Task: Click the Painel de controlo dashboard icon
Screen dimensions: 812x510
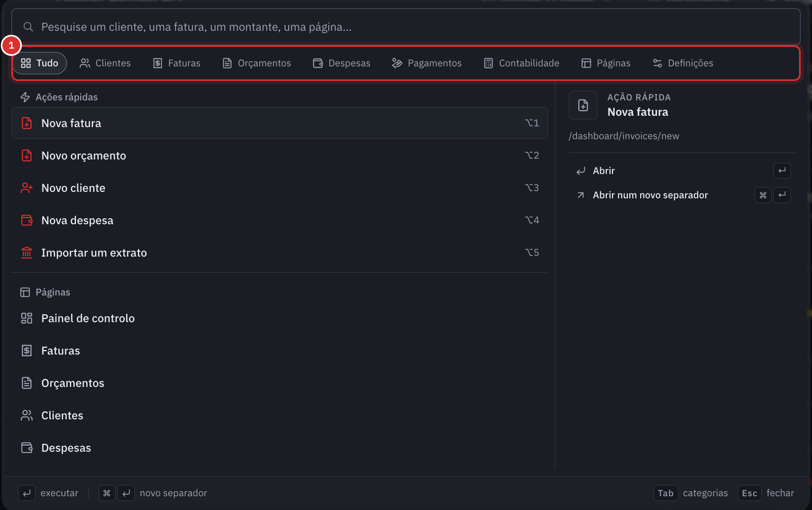Action: (27, 318)
